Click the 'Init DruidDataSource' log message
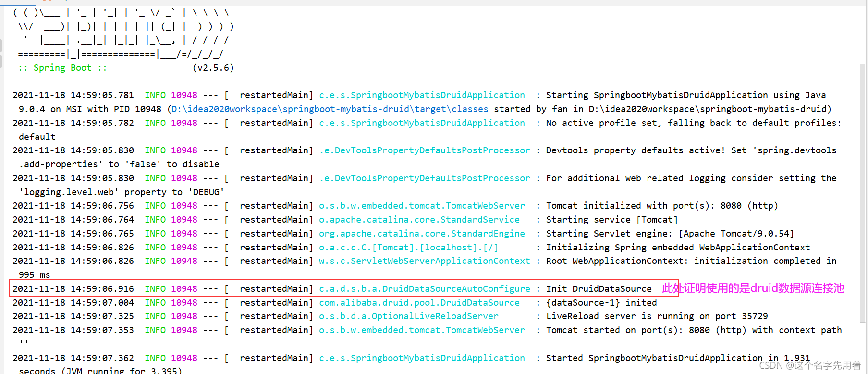 tap(599, 289)
